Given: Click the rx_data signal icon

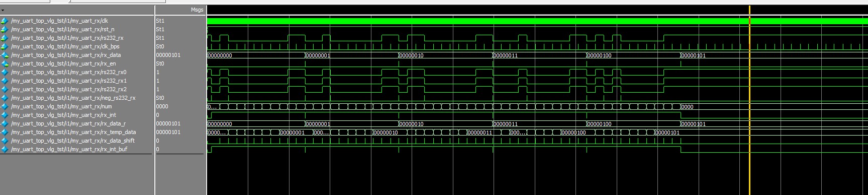Looking at the screenshot, I should point(5,55).
